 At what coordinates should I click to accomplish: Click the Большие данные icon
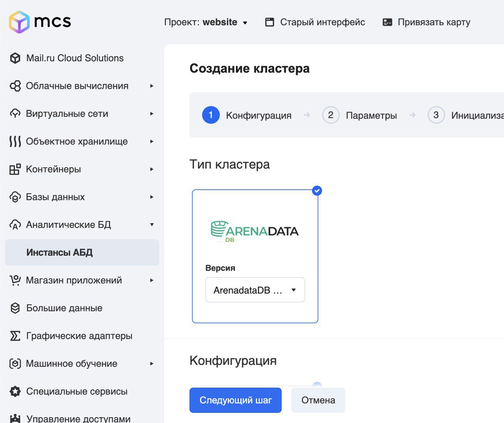15,308
